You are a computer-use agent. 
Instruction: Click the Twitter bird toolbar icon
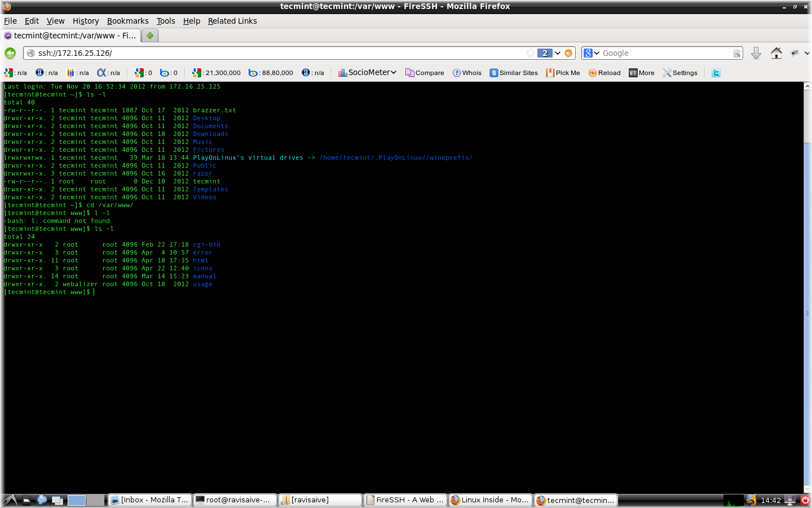pos(716,73)
